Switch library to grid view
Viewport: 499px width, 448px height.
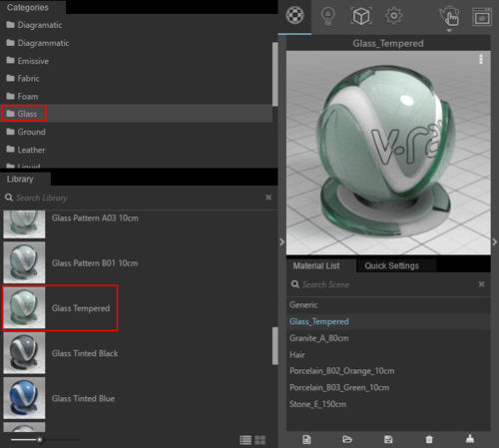click(259, 440)
